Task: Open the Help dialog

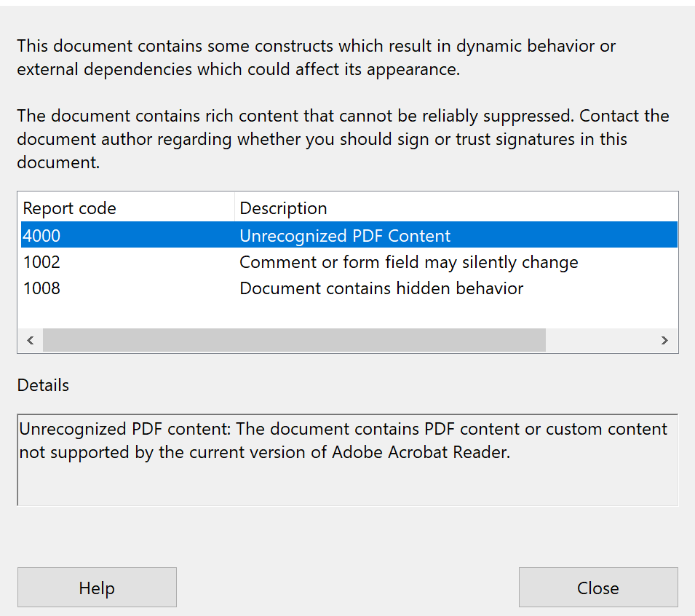Action: pos(97,587)
